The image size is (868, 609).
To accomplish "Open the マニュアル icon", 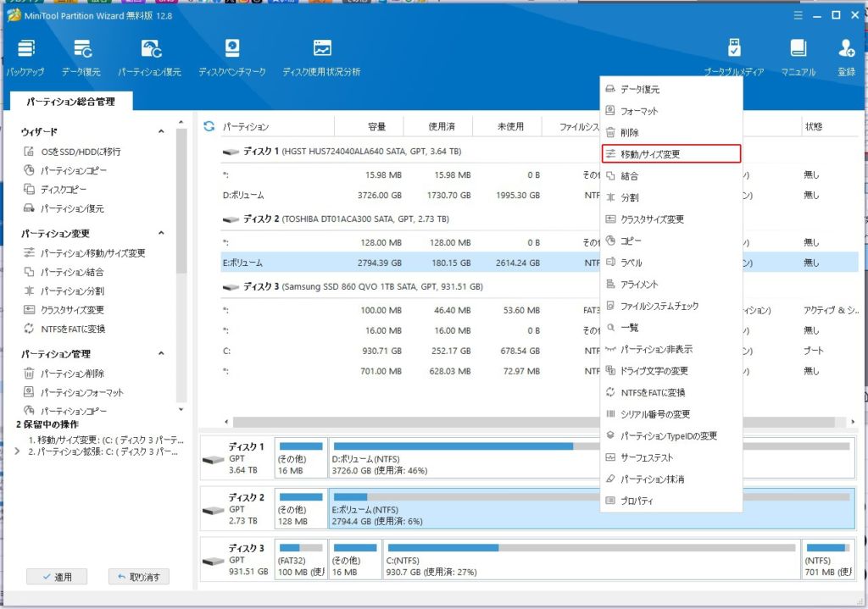I will tap(798, 50).
